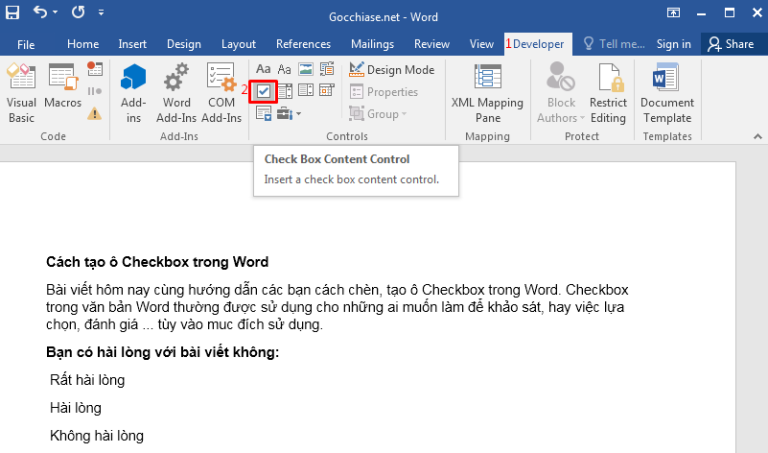Insert a Plain Text content control
Image resolution: width=768 pixels, height=453 pixels.
285,69
